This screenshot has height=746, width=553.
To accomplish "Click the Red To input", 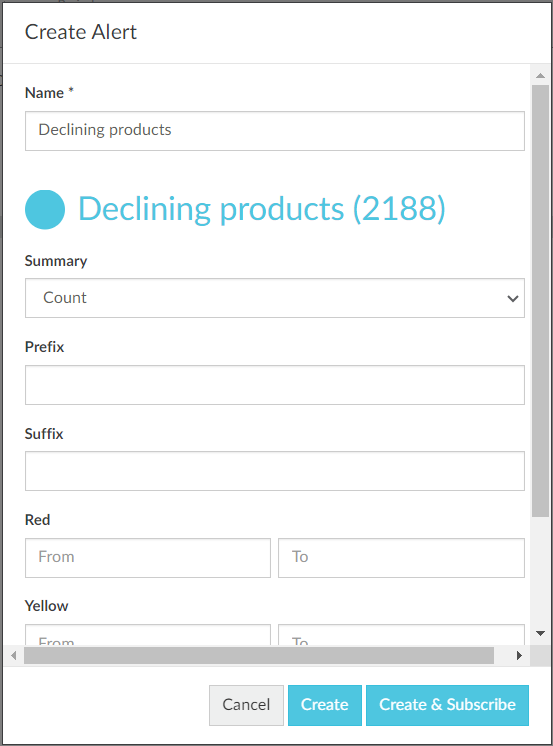I will coord(401,558).
